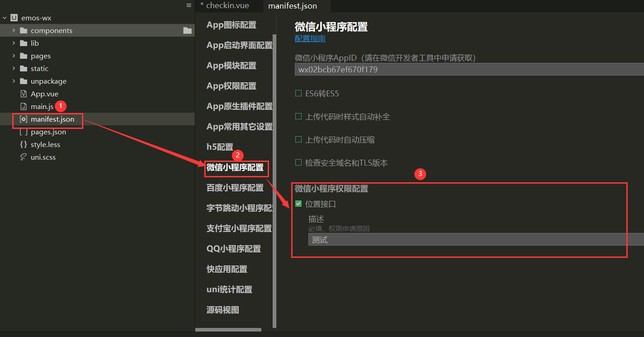The image size is (644, 337).
Task: Select pages.json in the project tree
Action: [48, 132]
